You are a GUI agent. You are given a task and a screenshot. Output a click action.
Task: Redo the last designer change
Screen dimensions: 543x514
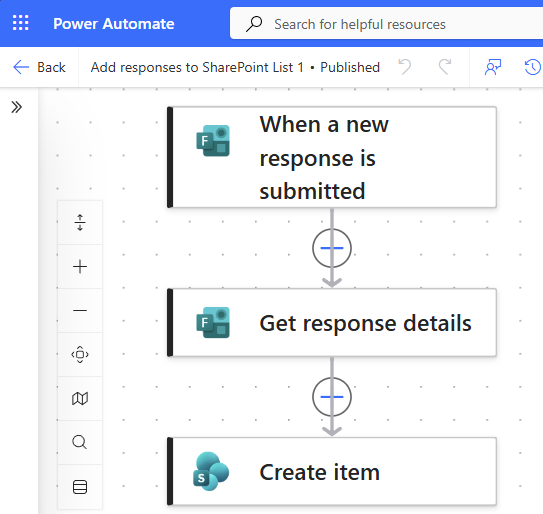click(445, 67)
